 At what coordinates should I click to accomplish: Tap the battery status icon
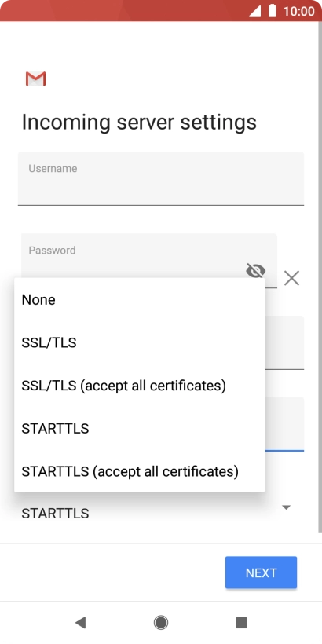(x=272, y=11)
